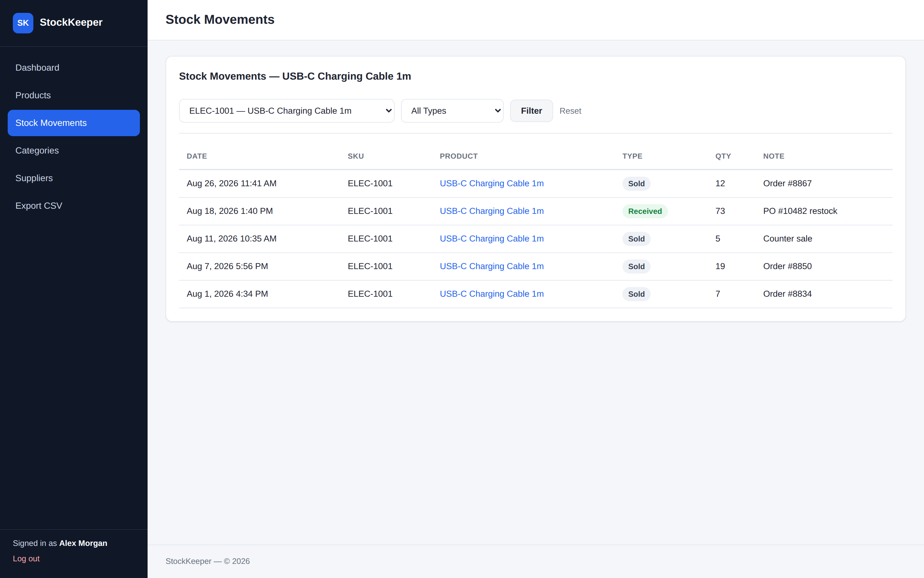This screenshot has height=578, width=924.
Task: Select date Aug 26, 2026 11:41 AM
Action: pyautogui.click(x=231, y=183)
